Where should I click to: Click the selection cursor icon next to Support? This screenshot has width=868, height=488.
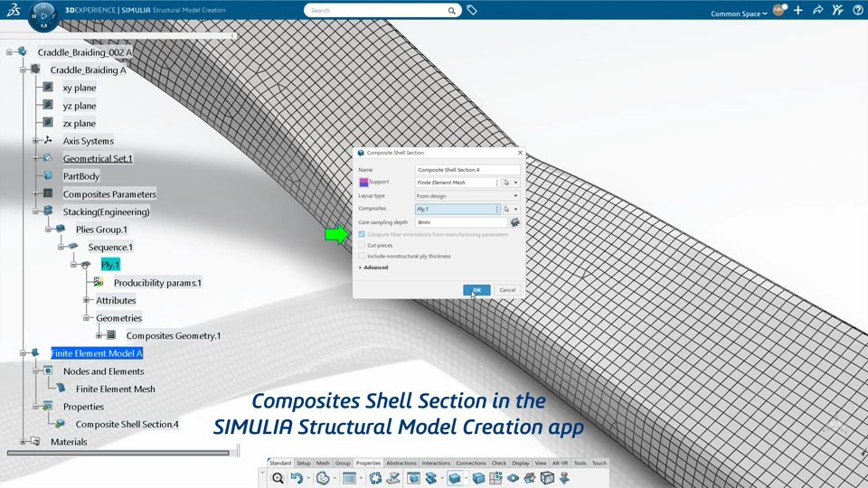coord(506,183)
